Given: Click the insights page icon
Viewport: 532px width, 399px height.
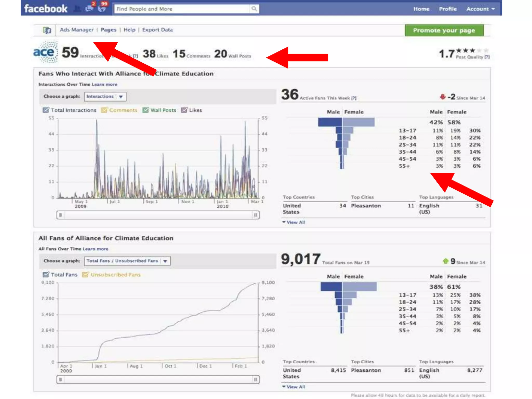Looking at the screenshot, I should coord(47,30).
